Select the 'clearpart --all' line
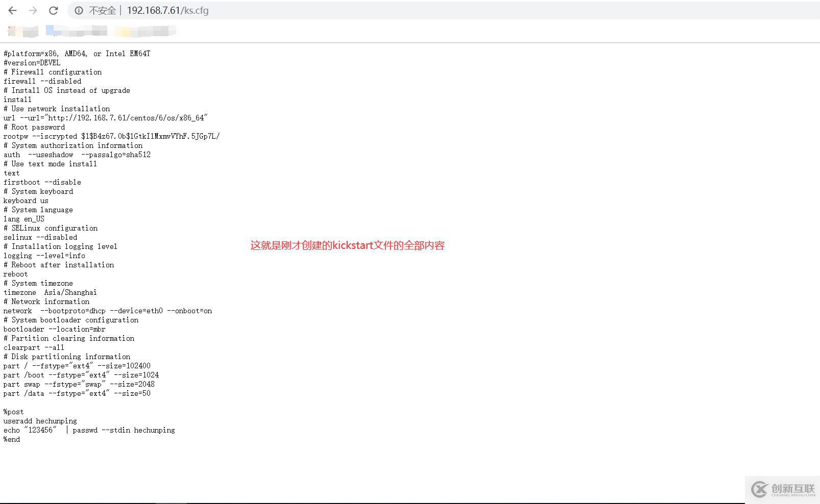820x504 pixels. [34, 347]
